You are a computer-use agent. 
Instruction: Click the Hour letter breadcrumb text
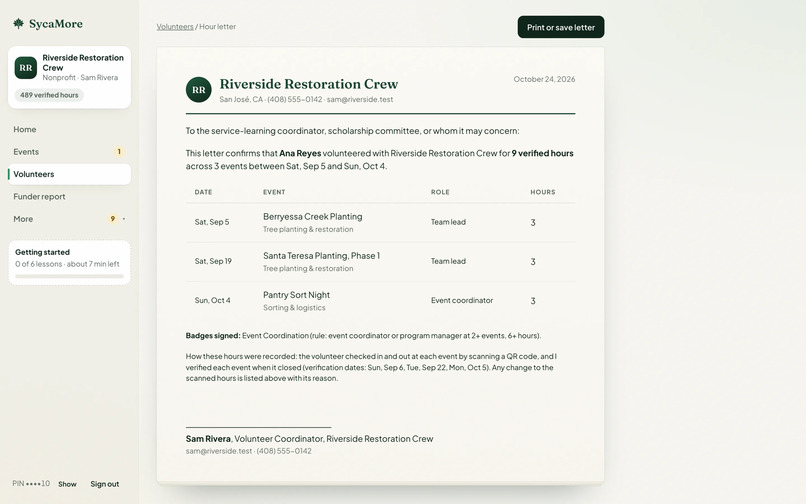(217, 27)
